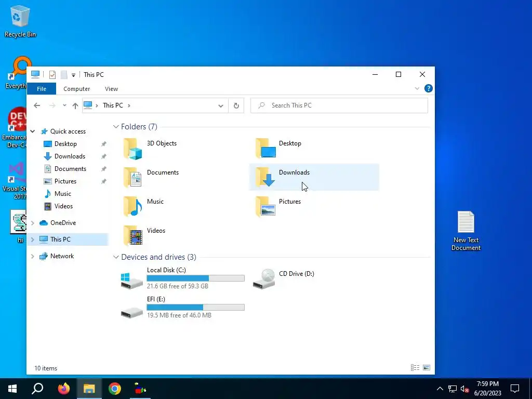Click This PC in the address breadcrumb
The height and width of the screenshot is (399, 532).
(x=113, y=105)
